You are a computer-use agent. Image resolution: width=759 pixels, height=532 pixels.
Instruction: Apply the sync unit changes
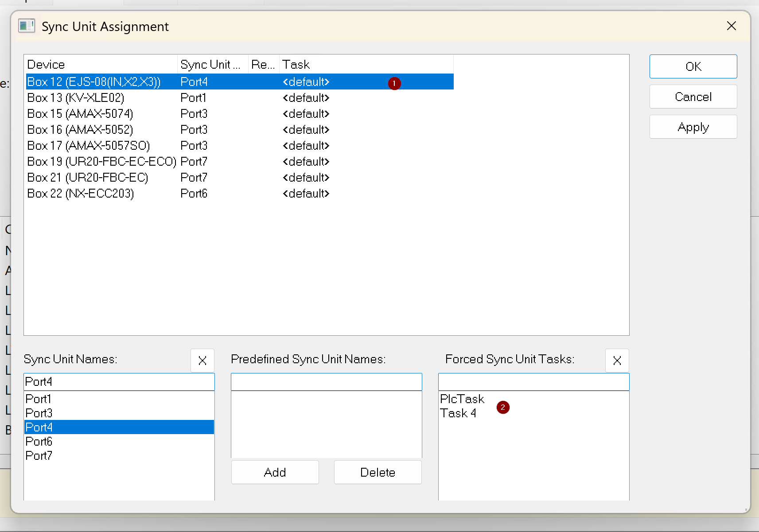[693, 127]
